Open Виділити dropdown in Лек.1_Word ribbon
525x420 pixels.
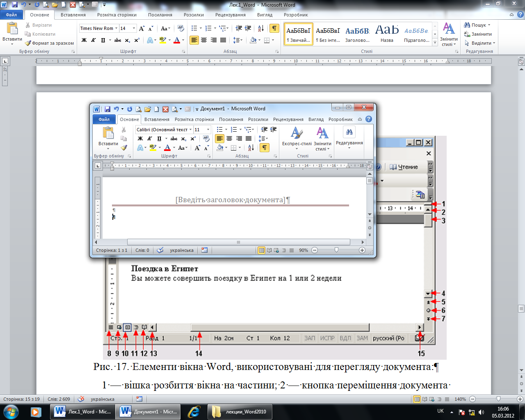(x=480, y=43)
